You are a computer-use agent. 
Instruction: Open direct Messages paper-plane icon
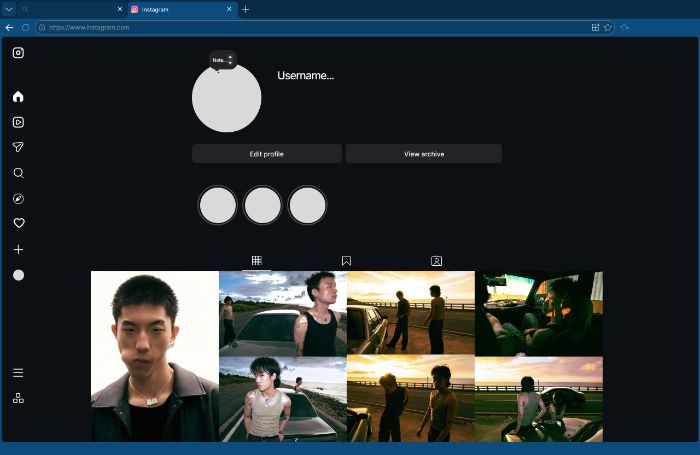(18, 147)
